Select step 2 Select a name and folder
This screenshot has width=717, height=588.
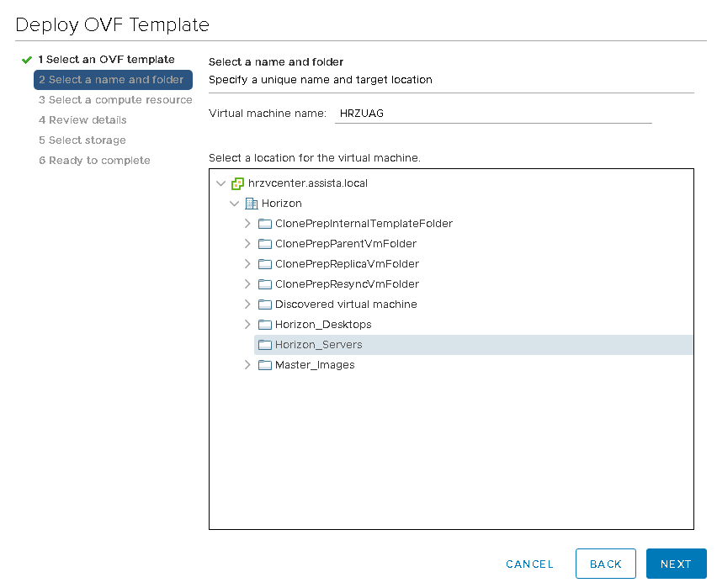click(x=113, y=80)
